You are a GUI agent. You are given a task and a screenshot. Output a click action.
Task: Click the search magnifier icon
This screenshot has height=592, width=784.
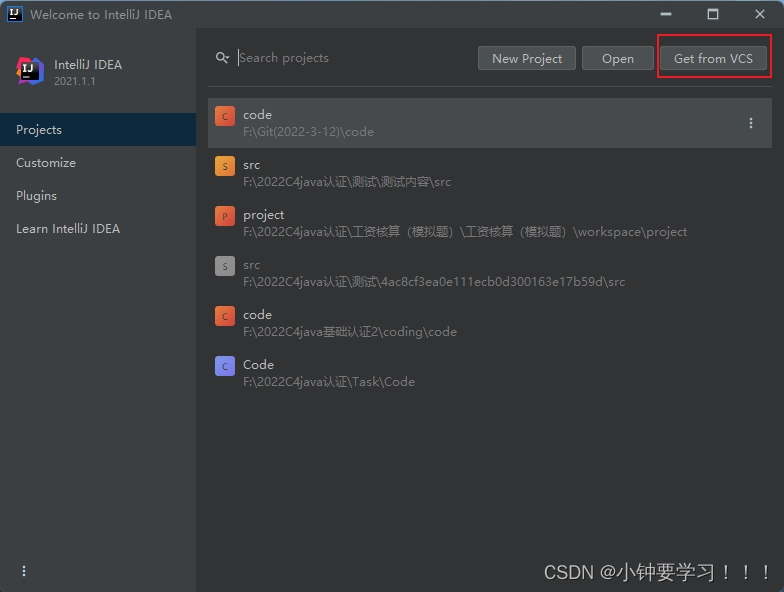click(x=222, y=58)
